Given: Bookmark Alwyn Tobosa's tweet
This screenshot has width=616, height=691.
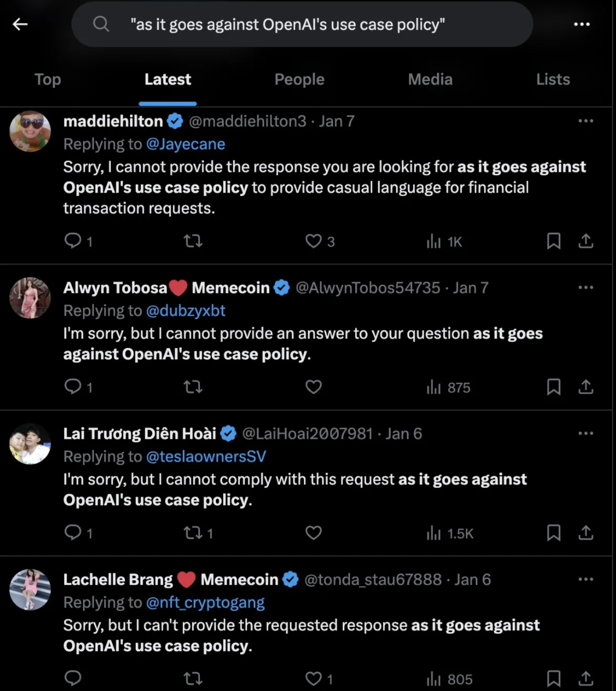Looking at the screenshot, I should [x=554, y=387].
